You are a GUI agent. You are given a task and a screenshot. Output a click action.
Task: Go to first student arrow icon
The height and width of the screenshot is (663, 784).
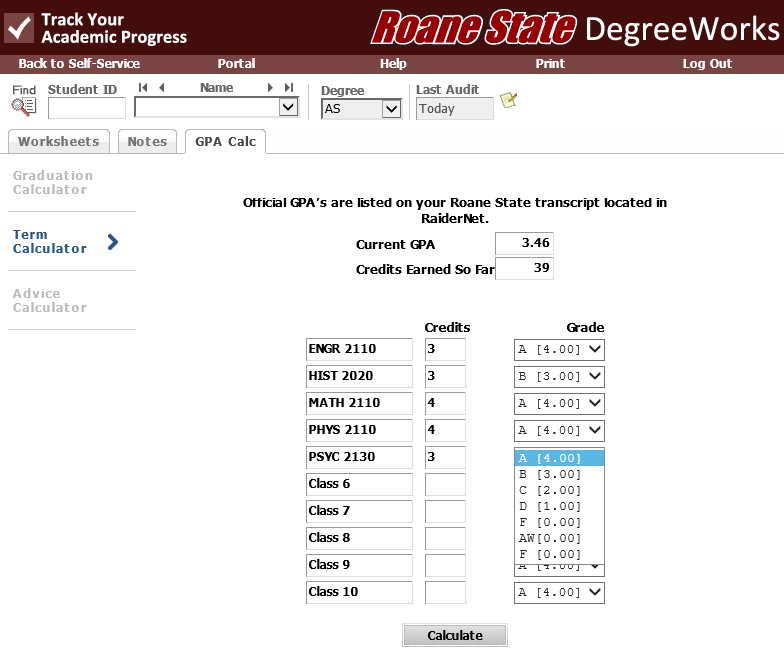pos(143,88)
